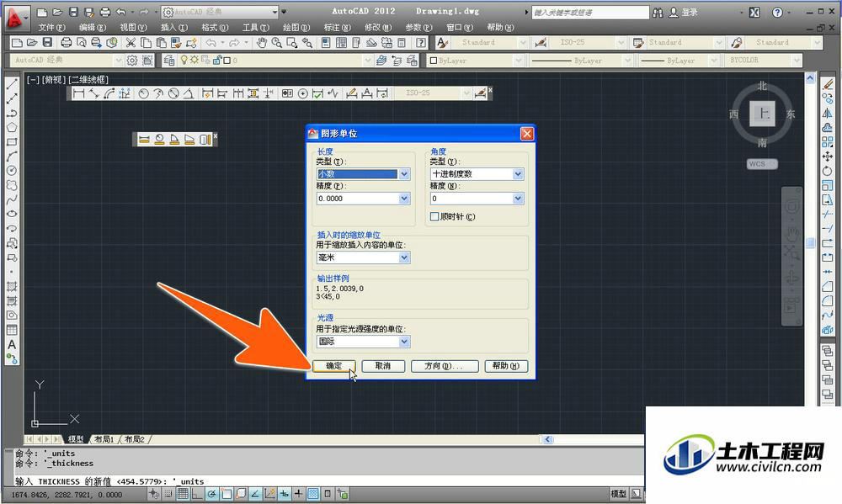Open the insertion scale 毫米 dropdown
The height and width of the screenshot is (504, 842).
[x=364, y=257]
